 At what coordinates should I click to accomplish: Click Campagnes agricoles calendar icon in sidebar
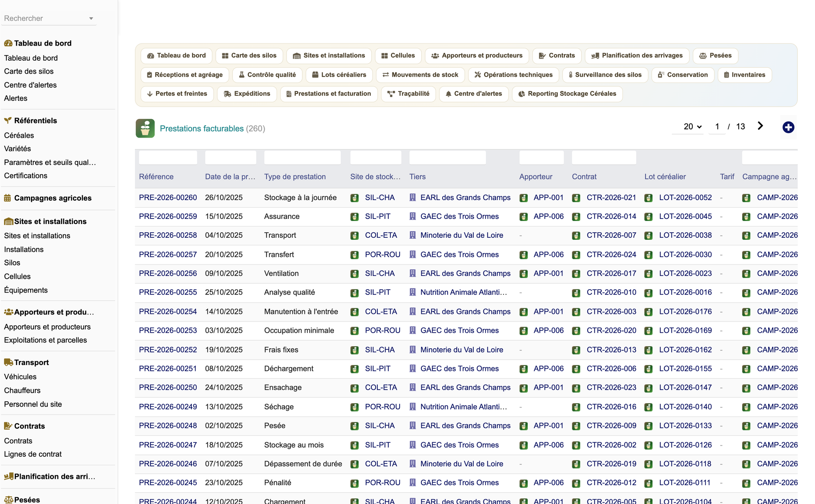tap(8, 198)
